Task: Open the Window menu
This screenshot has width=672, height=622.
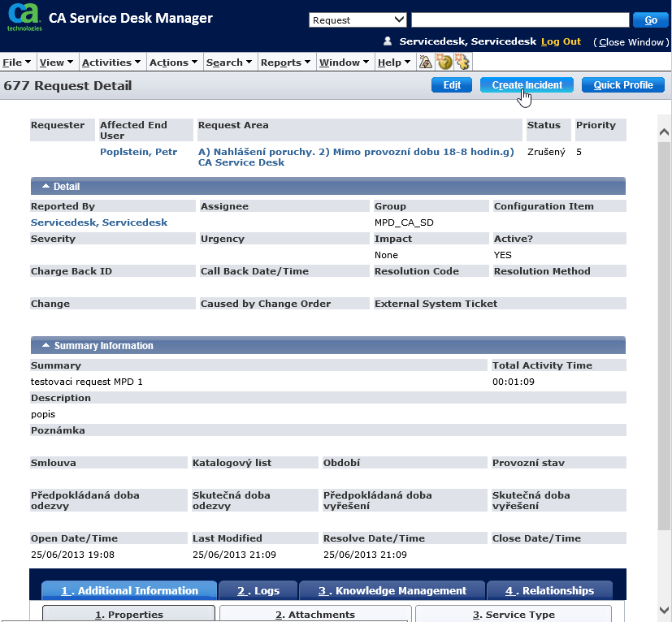Action: [345, 63]
